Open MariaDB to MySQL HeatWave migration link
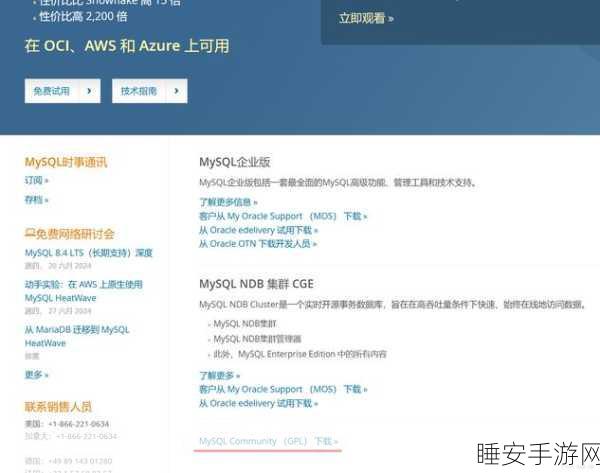The height and width of the screenshot is (473, 600). coord(77,336)
